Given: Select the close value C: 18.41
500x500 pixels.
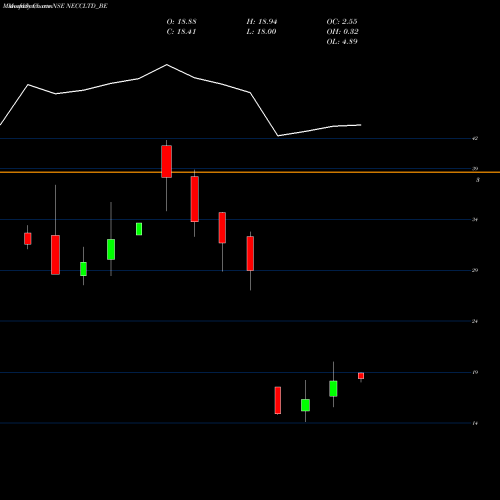Looking at the screenshot, I should tap(181, 32).
